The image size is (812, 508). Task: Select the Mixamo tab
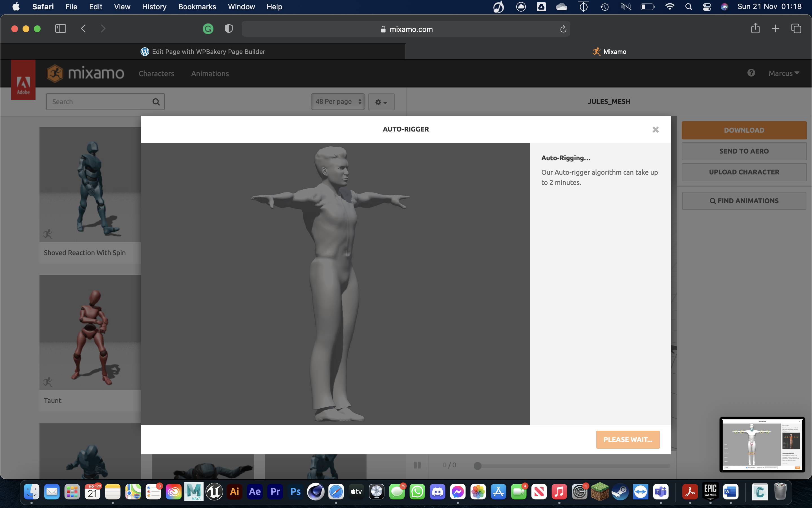click(609, 51)
